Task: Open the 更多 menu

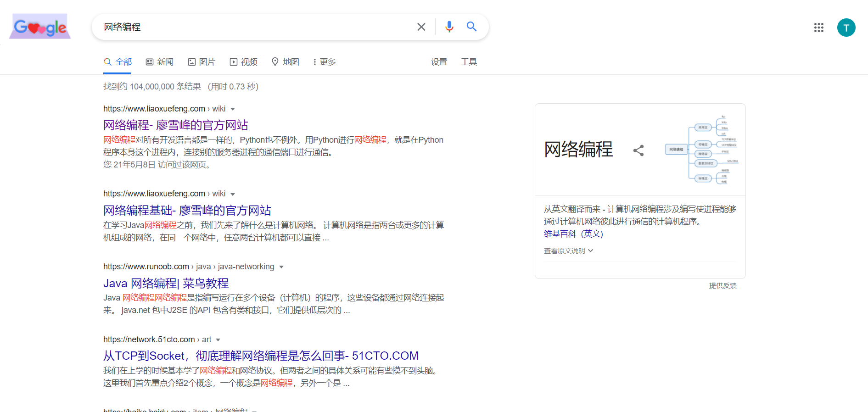Action: click(325, 62)
